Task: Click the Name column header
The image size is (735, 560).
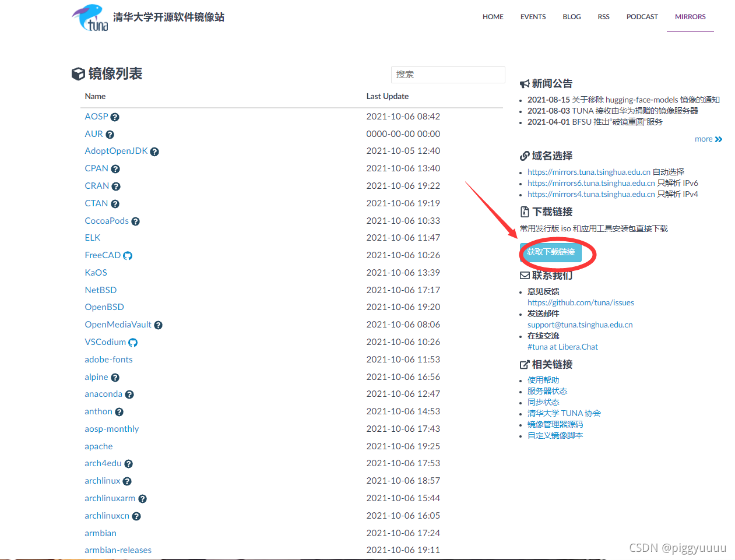Action: (x=95, y=96)
